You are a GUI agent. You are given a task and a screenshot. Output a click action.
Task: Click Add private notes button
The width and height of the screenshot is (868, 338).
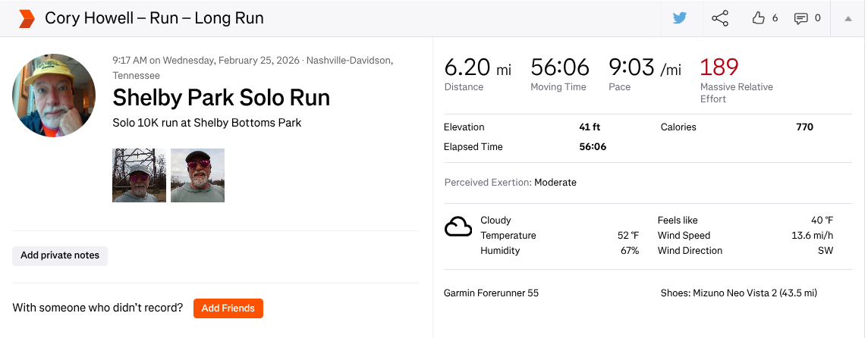60,255
